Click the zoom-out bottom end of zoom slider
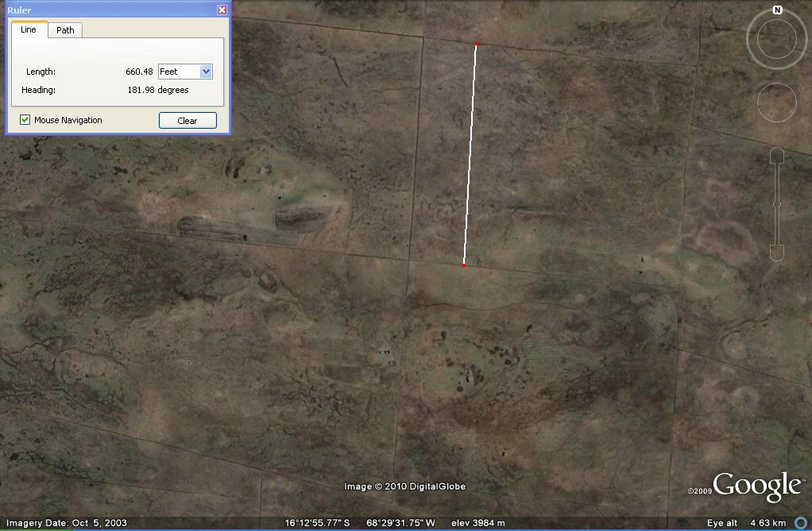The image size is (812, 531). point(777,253)
